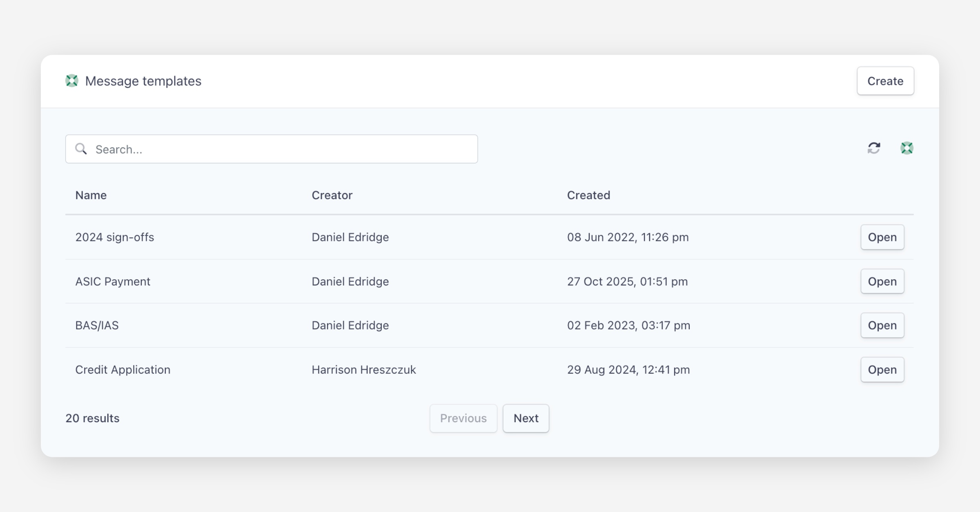The height and width of the screenshot is (512, 980).
Task: Click the logo icon beside Message templates
Action: click(72, 81)
